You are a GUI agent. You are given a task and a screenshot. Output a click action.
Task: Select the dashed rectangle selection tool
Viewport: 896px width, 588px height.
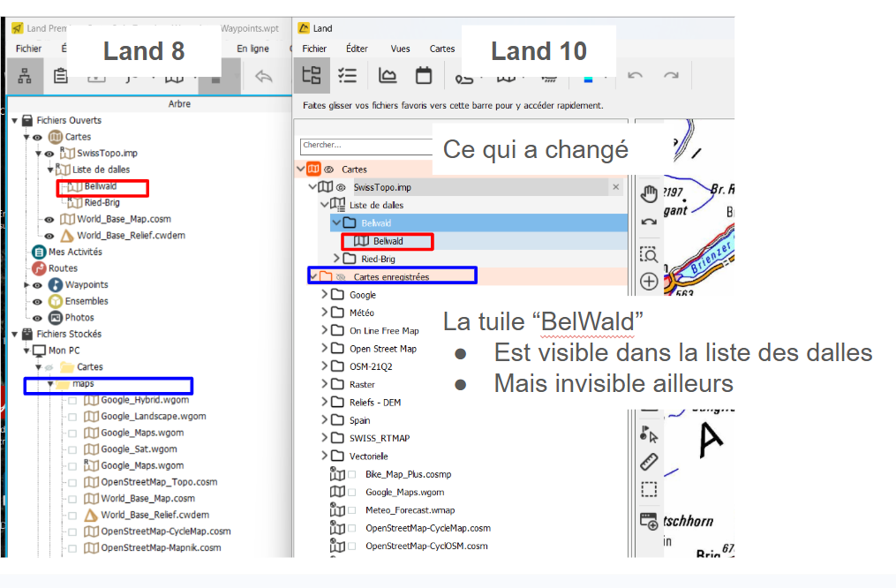click(649, 490)
